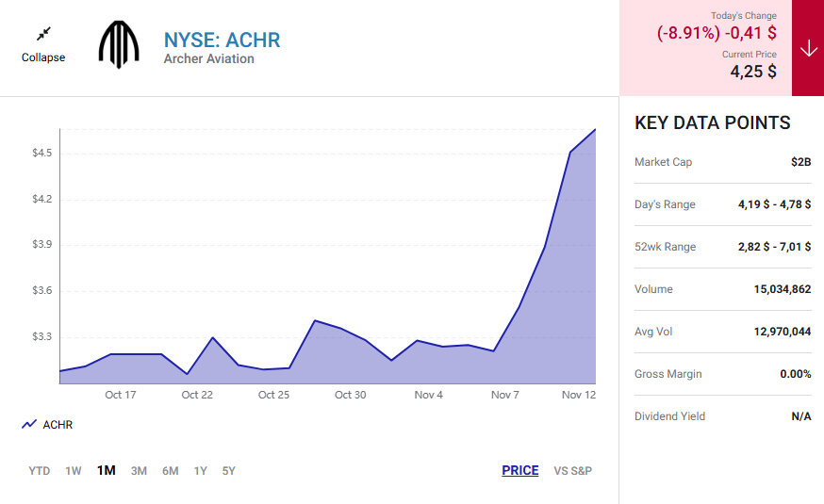Click the Archer Aviation company name
Image resolution: width=824 pixels, height=504 pixels.
tap(208, 58)
